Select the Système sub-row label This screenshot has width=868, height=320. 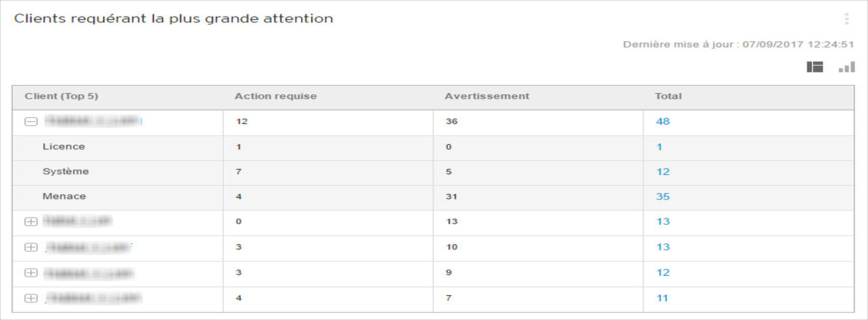(66, 171)
